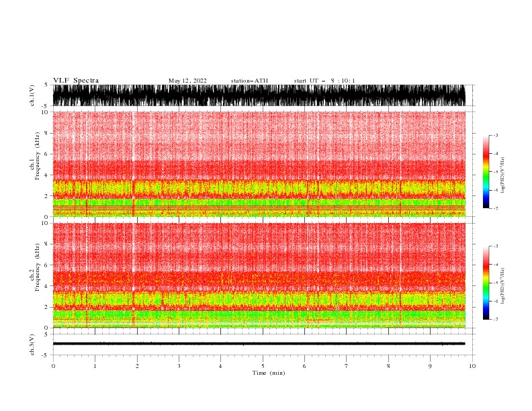Click the ch.1 spectrogram color bar

486,172
